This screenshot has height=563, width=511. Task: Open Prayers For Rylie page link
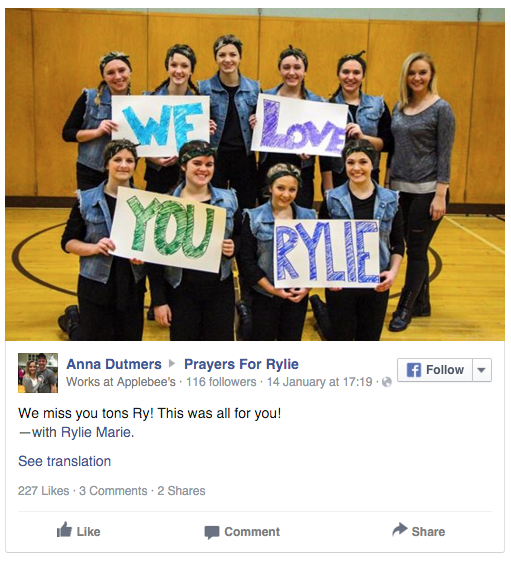click(241, 364)
